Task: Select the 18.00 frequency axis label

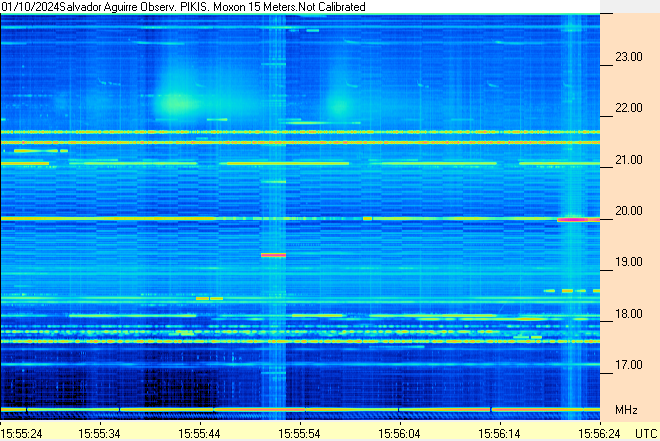Action: [x=629, y=313]
